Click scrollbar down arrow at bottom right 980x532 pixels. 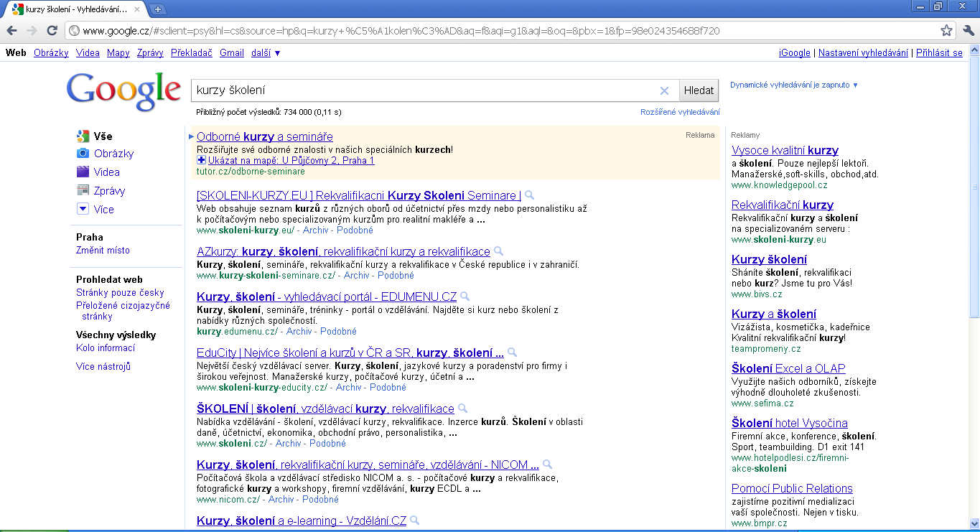point(974,524)
